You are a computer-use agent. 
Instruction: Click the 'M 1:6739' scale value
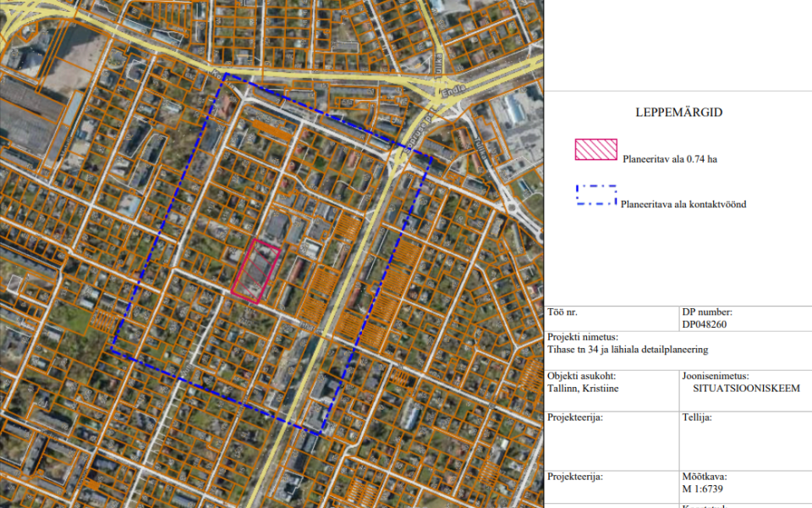[x=704, y=489]
